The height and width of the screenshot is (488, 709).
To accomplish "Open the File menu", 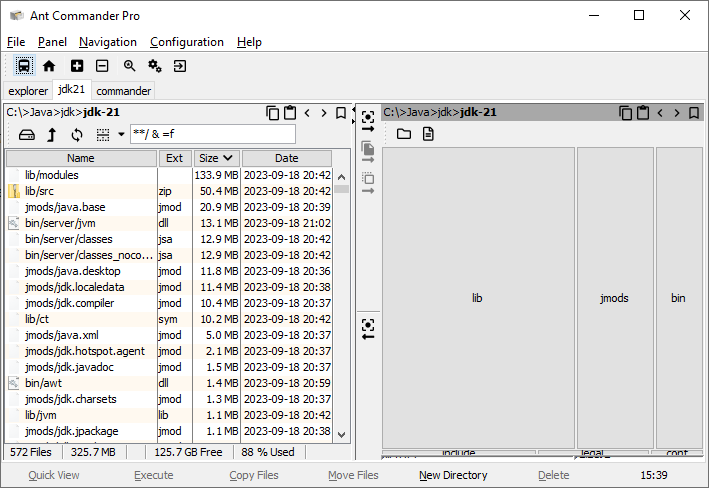I will 16,42.
